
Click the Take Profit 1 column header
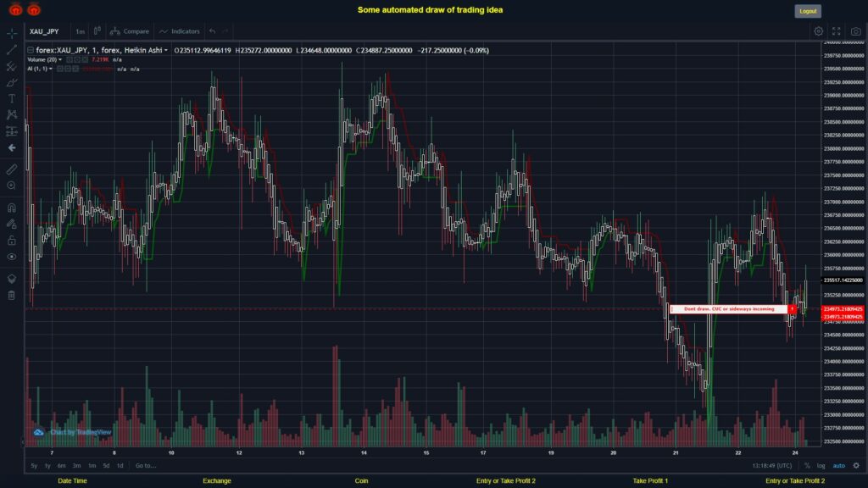click(650, 481)
